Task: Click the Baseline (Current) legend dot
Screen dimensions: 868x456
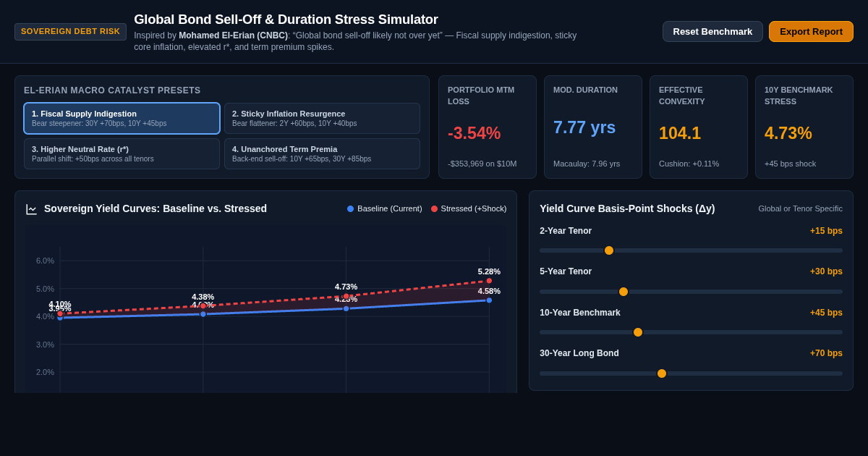Action: pyautogui.click(x=351, y=208)
